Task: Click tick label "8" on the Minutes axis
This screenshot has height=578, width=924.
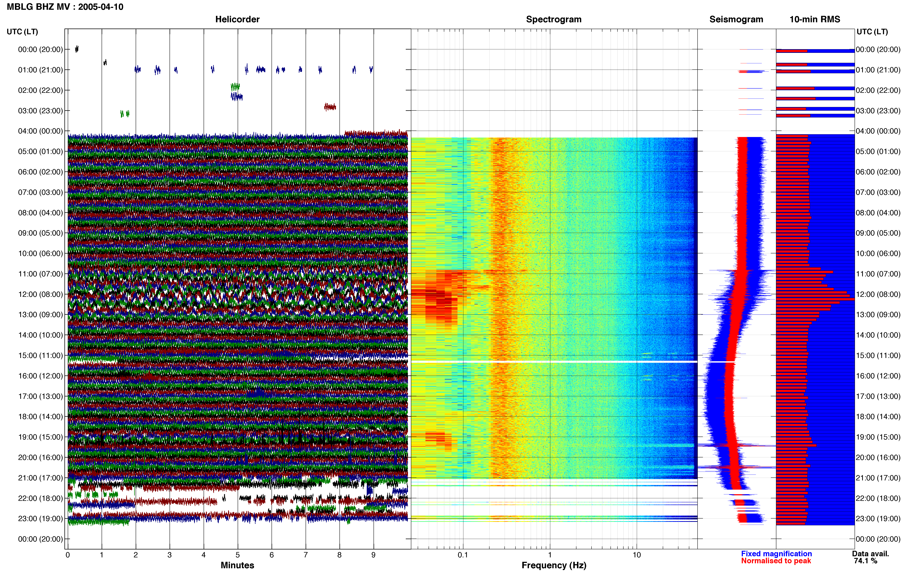Action: (x=339, y=555)
